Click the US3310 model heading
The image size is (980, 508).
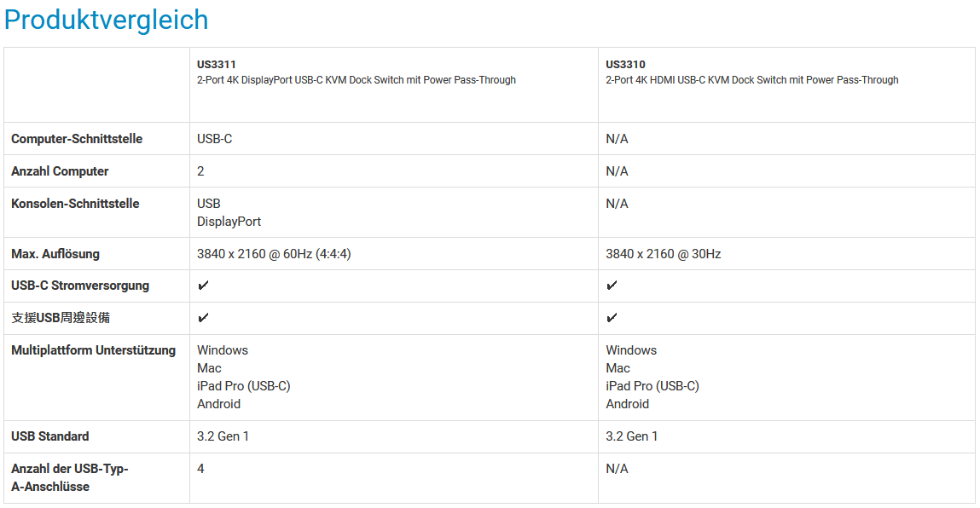[625, 65]
